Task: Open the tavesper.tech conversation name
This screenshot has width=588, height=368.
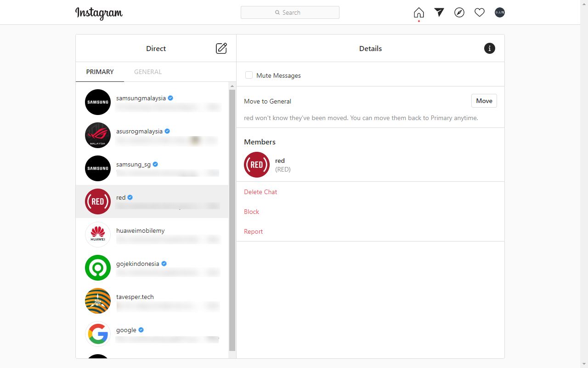Action: coord(135,297)
